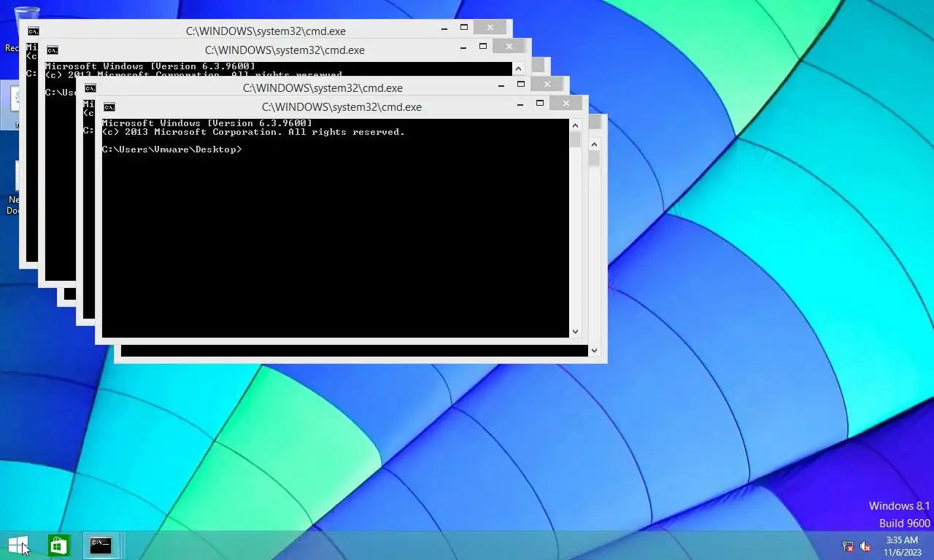
Task: Launch the Windows Store from taskbar
Action: [x=58, y=545]
